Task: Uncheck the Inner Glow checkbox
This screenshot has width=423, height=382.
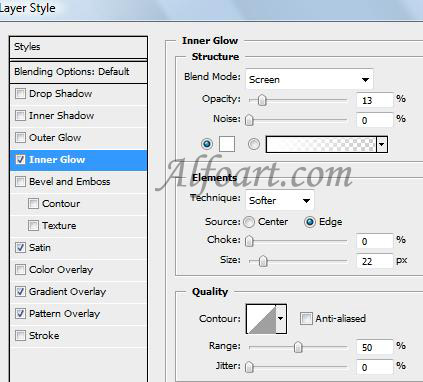Action: [x=20, y=160]
